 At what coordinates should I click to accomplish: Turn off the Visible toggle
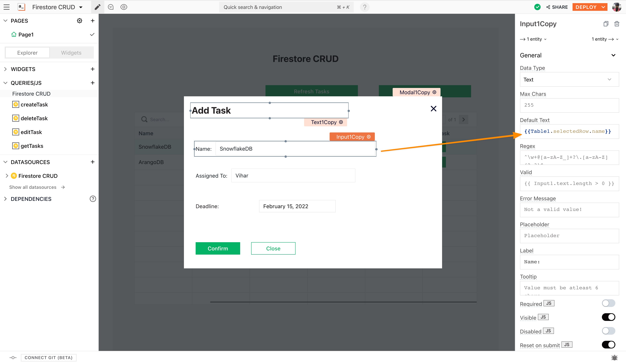(x=608, y=317)
